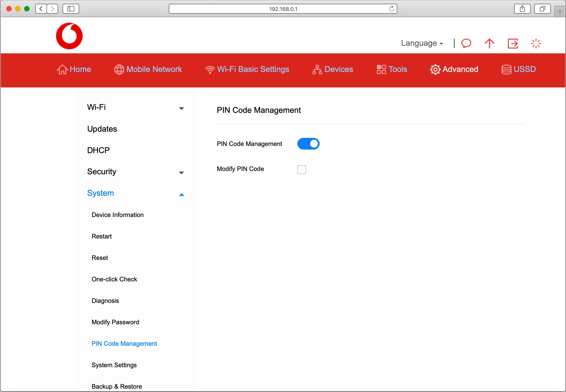Viewport: 566px width, 392px height.
Task: Show all tabs overview icon
Action: tap(542, 9)
